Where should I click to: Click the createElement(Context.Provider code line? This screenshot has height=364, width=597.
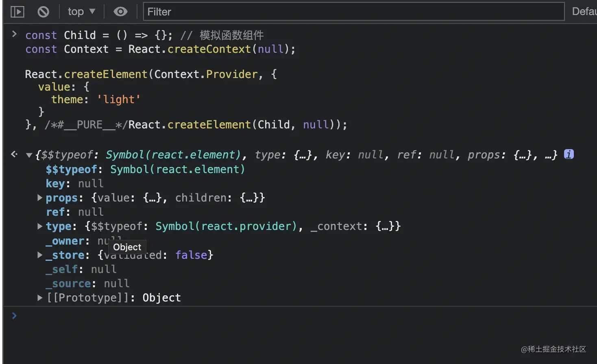[151, 74]
